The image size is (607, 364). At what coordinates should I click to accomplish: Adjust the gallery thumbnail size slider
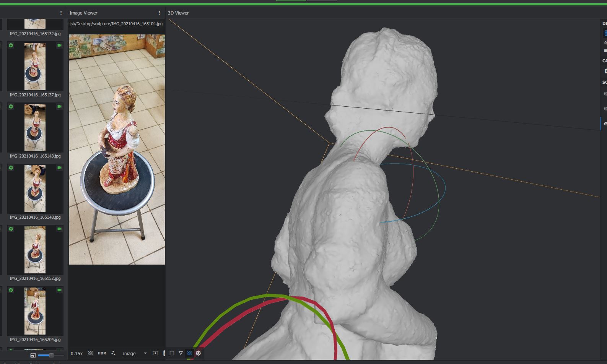[51, 356]
